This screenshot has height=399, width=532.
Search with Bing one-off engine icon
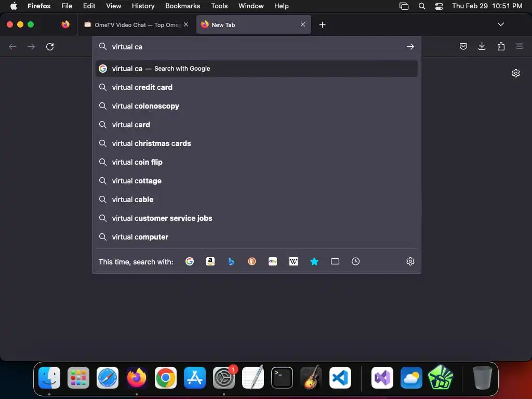click(231, 261)
